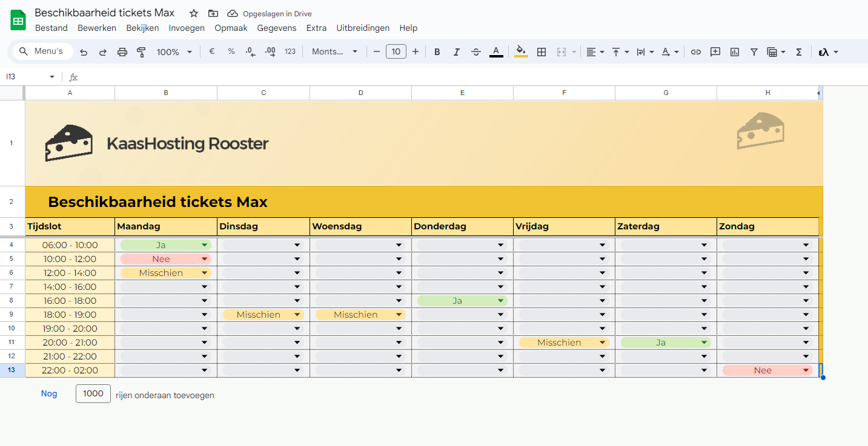Click the rows count field showing 1000
868x446 pixels.
coord(93,394)
